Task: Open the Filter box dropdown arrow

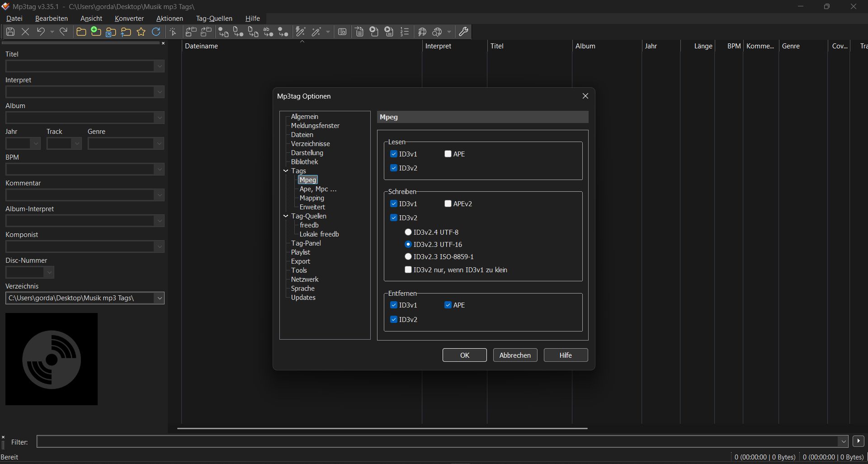Action: tap(843, 441)
